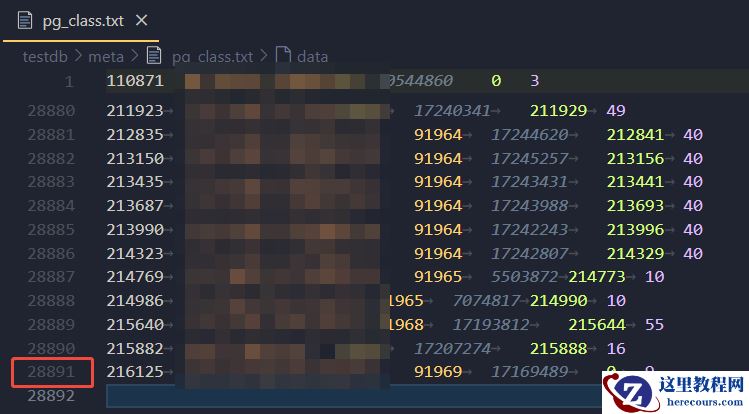Viewport: 749px width, 414px height.
Task: Open the meta breadcrumb folder
Action: click(106, 57)
